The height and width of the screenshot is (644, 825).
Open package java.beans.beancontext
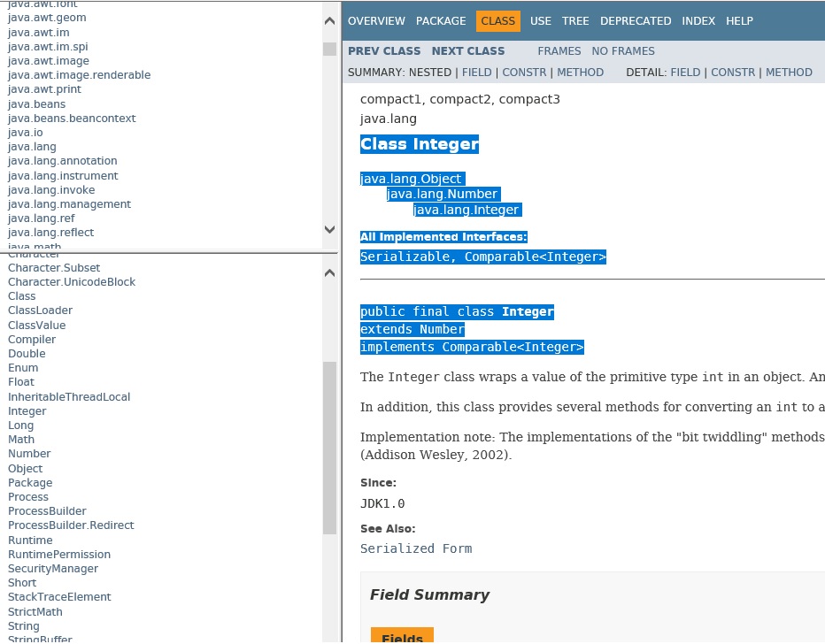coord(72,119)
